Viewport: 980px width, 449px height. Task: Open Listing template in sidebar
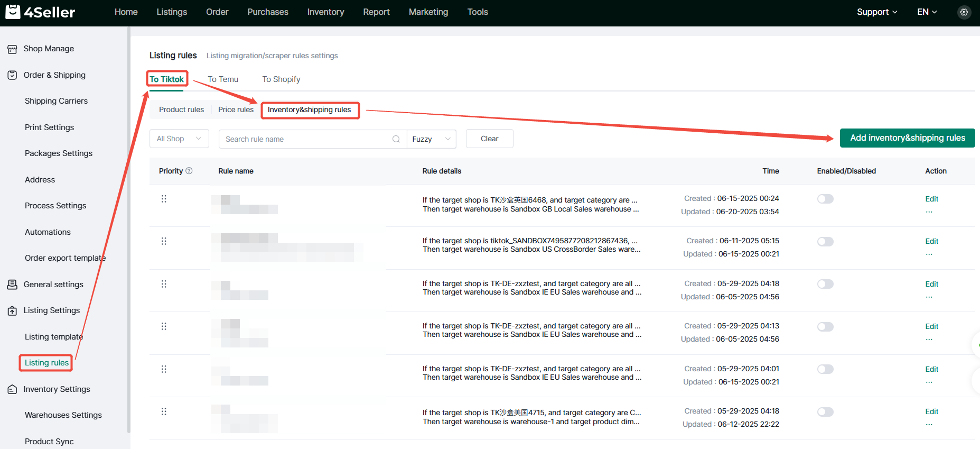[x=54, y=337]
